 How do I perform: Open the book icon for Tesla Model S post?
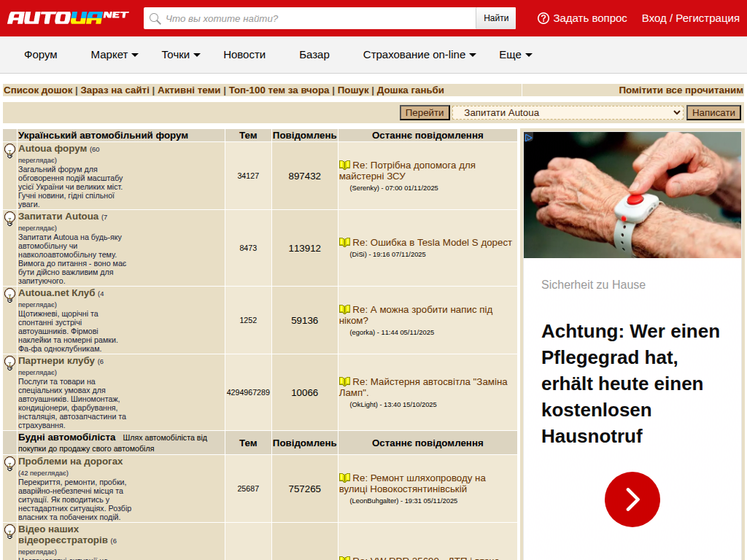(344, 242)
